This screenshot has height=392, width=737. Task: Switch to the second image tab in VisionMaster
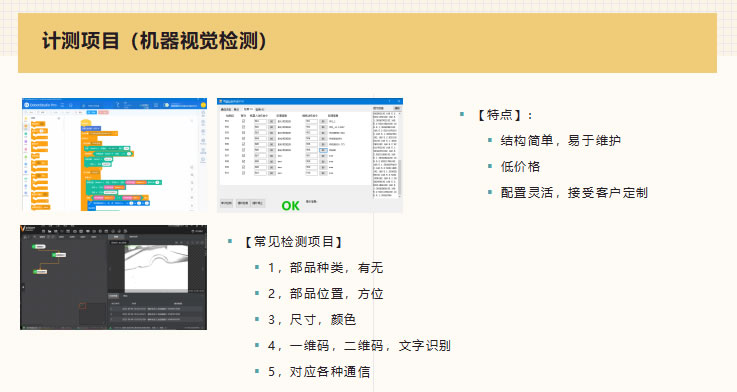click(x=133, y=236)
